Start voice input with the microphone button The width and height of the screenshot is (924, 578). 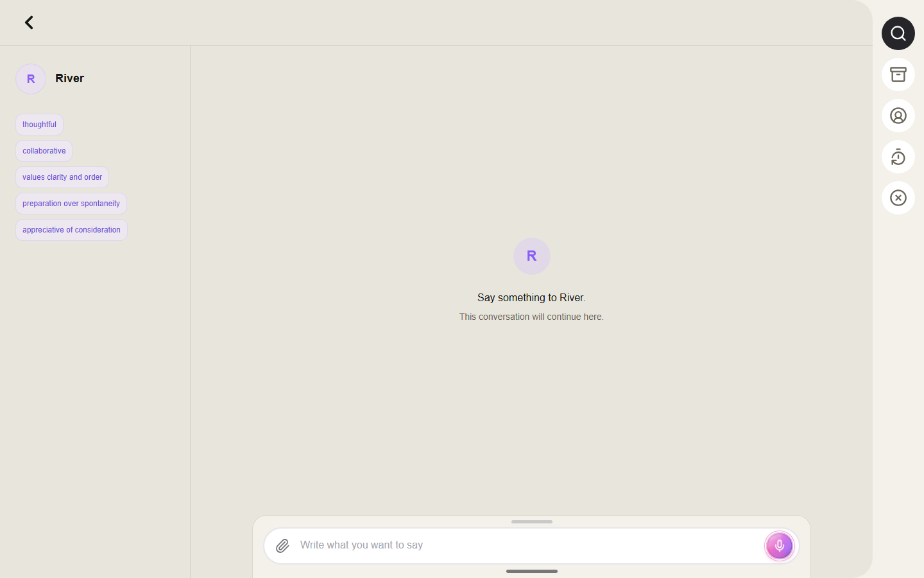point(780,546)
